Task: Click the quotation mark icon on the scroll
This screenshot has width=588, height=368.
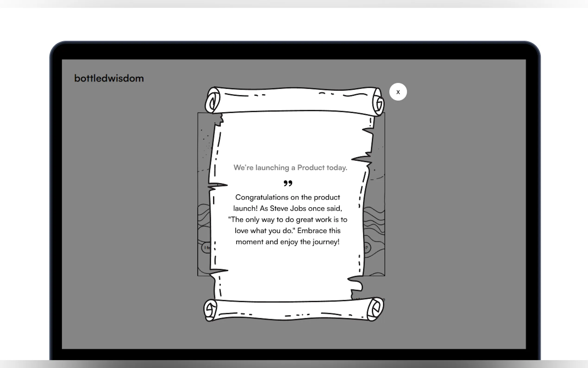Action: pyautogui.click(x=288, y=183)
